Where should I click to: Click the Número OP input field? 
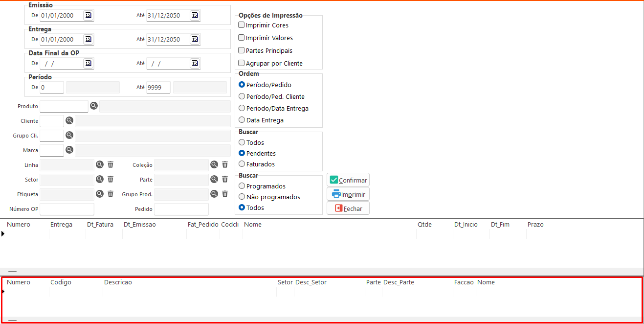pos(67,209)
